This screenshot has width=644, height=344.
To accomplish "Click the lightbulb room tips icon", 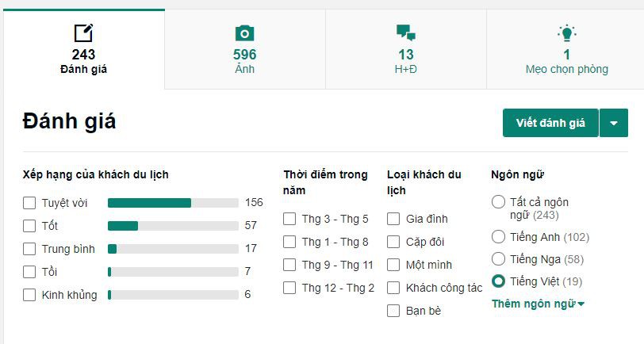I will [x=567, y=33].
